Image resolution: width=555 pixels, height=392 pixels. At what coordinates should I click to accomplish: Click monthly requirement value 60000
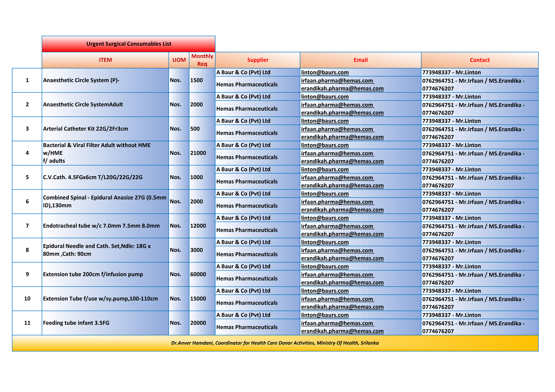pos(202,274)
